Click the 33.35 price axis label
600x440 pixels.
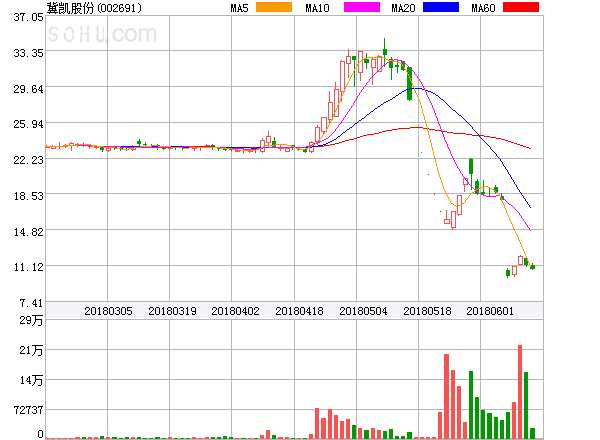click(28, 53)
